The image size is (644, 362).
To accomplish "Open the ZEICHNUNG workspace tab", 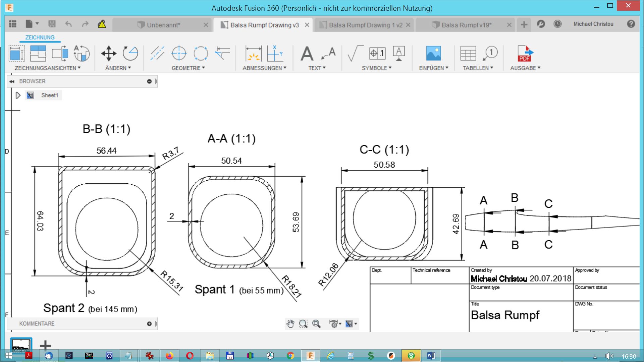I will pos(40,38).
